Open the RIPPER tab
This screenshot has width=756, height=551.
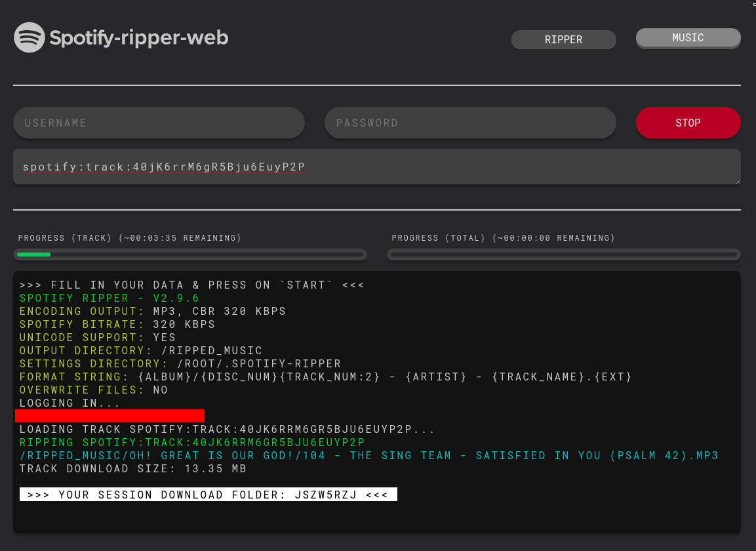[564, 39]
